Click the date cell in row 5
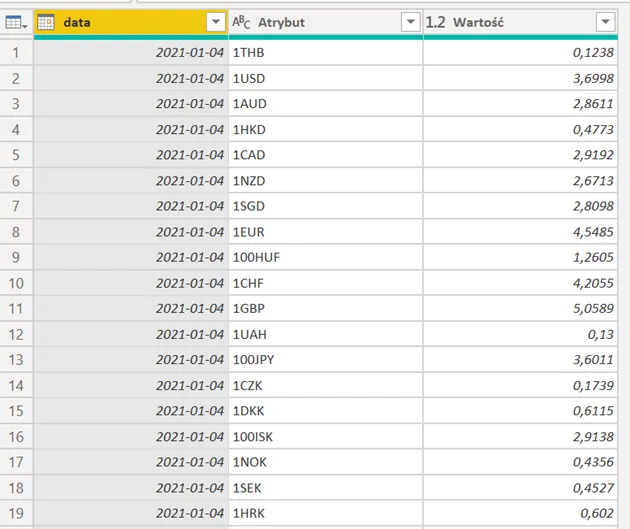The width and height of the screenshot is (630, 529). (130, 155)
